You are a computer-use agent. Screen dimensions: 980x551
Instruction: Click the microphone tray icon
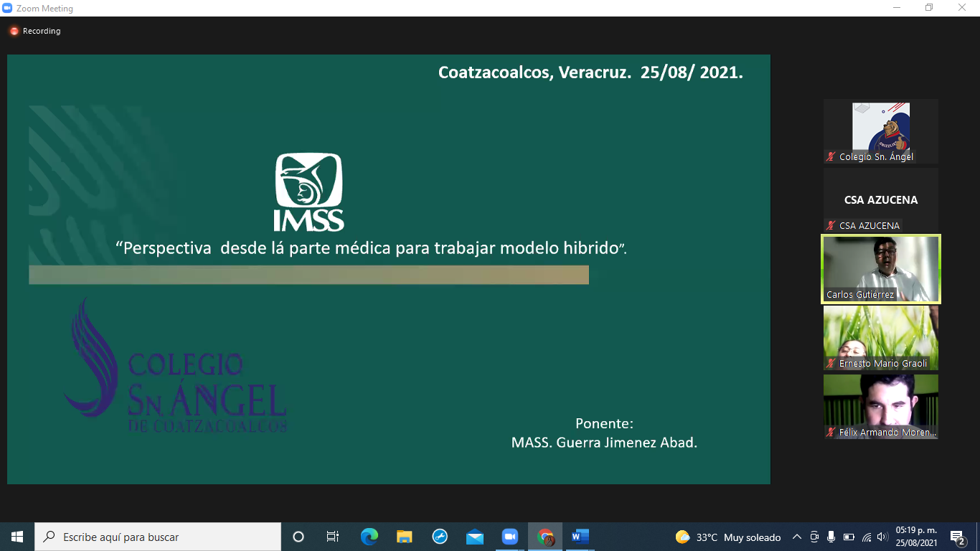831,537
